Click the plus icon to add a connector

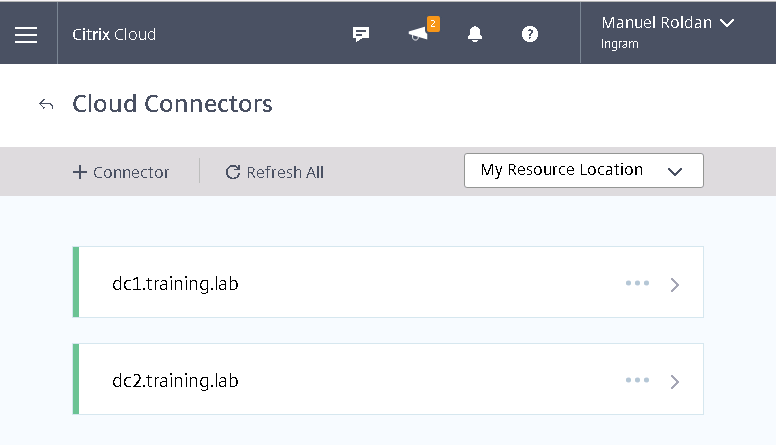pyautogui.click(x=80, y=172)
